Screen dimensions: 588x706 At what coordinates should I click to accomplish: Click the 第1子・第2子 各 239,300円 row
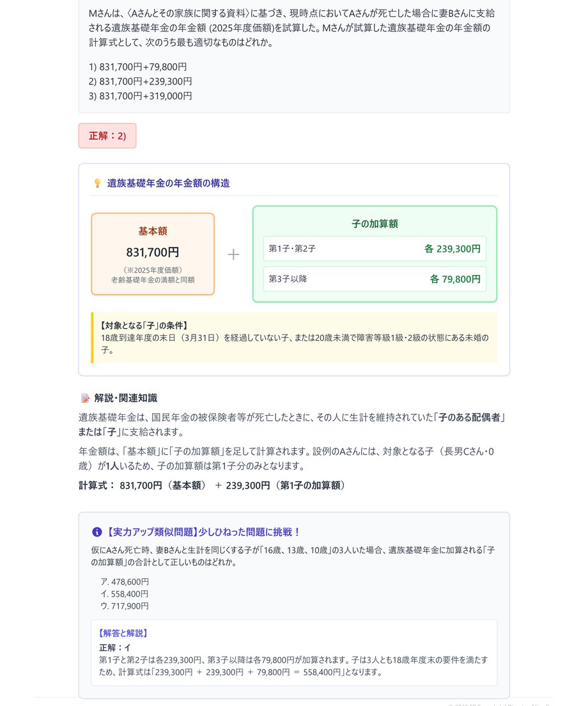(375, 249)
